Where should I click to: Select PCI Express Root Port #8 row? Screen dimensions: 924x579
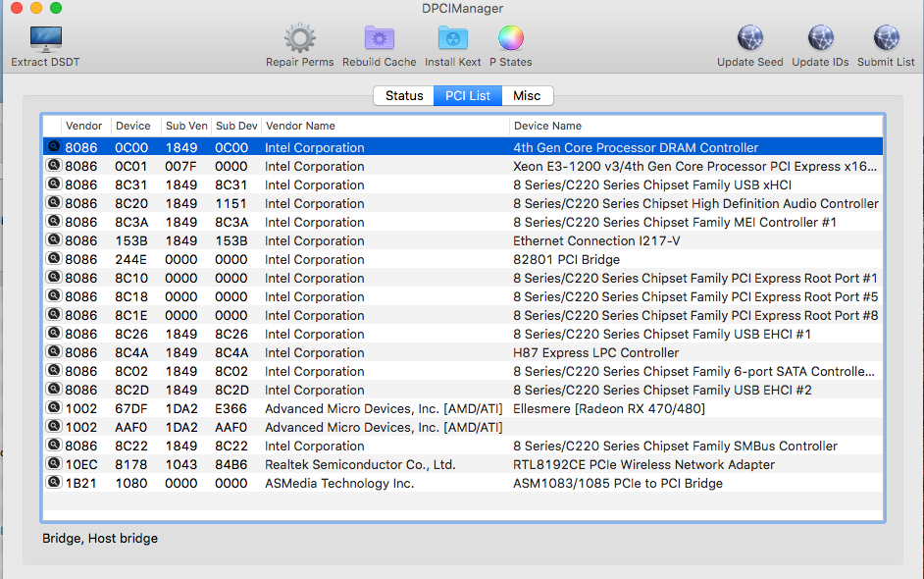click(x=463, y=315)
